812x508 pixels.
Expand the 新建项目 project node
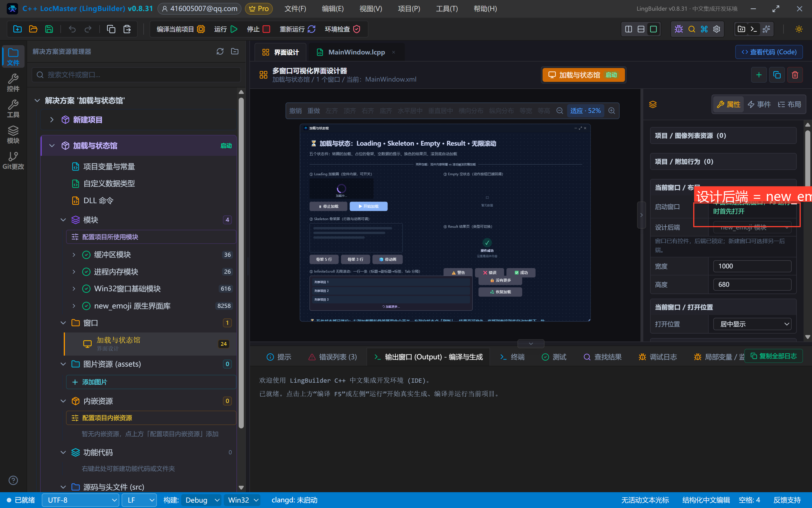pyautogui.click(x=52, y=120)
